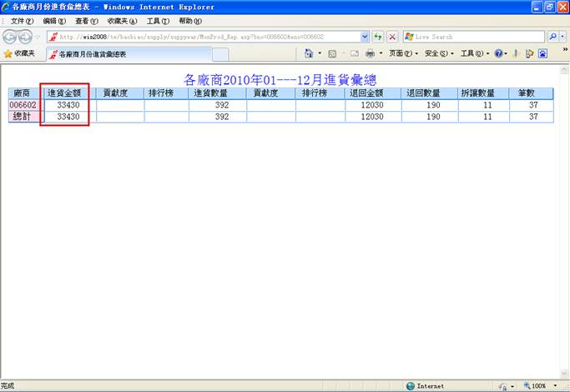
Task: Click the browser Back arrow button
Action: click(11, 37)
